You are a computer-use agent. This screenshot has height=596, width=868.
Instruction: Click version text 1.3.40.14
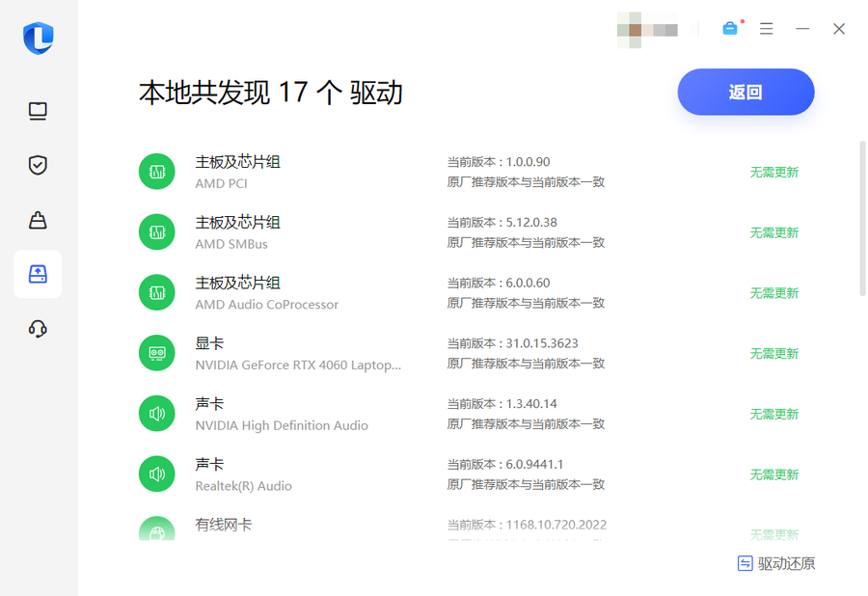(531, 403)
